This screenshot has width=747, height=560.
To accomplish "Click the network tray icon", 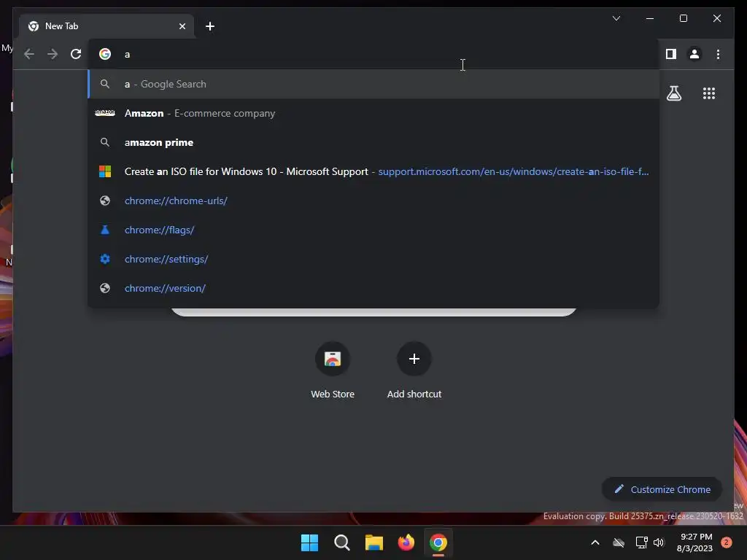I will 641,542.
